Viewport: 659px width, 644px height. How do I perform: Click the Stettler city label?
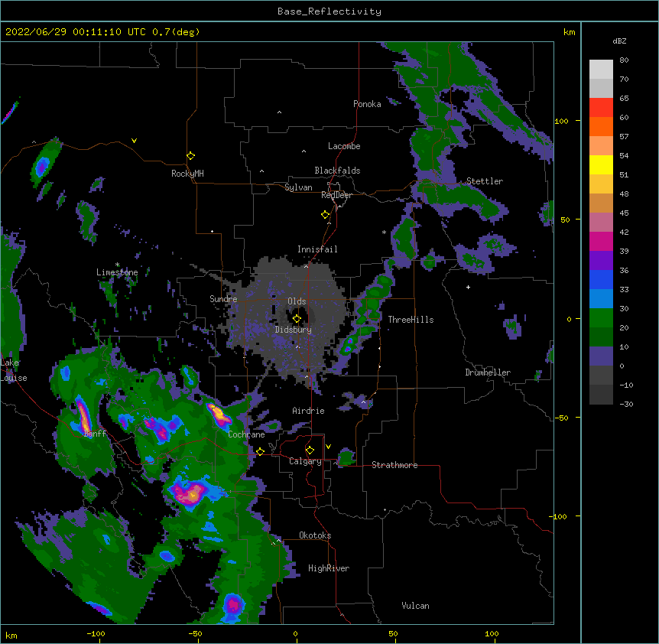(x=485, y=181)
